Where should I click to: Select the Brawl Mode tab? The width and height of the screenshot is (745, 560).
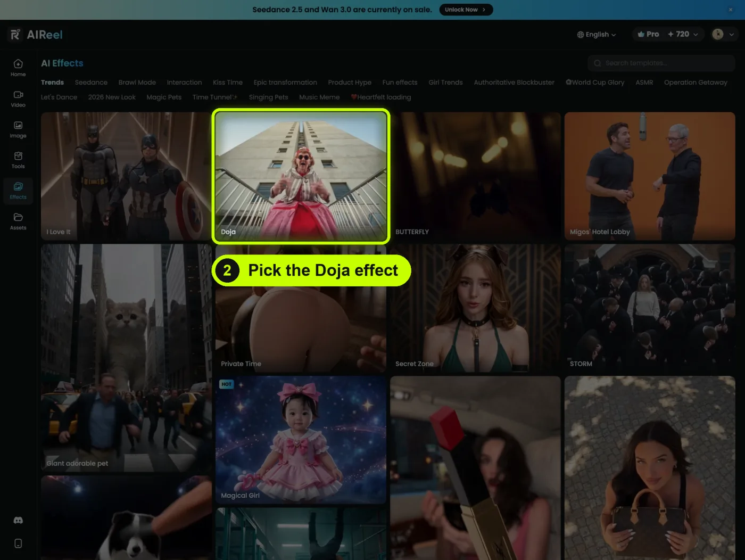(137, 83)
